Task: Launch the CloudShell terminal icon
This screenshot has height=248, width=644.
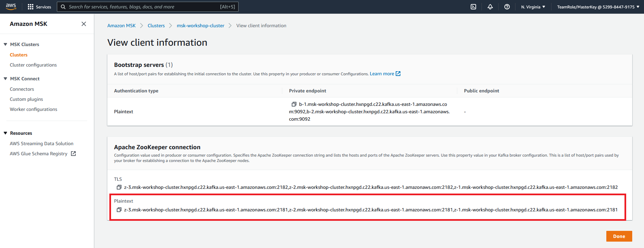Action: [x=473, y=7]
